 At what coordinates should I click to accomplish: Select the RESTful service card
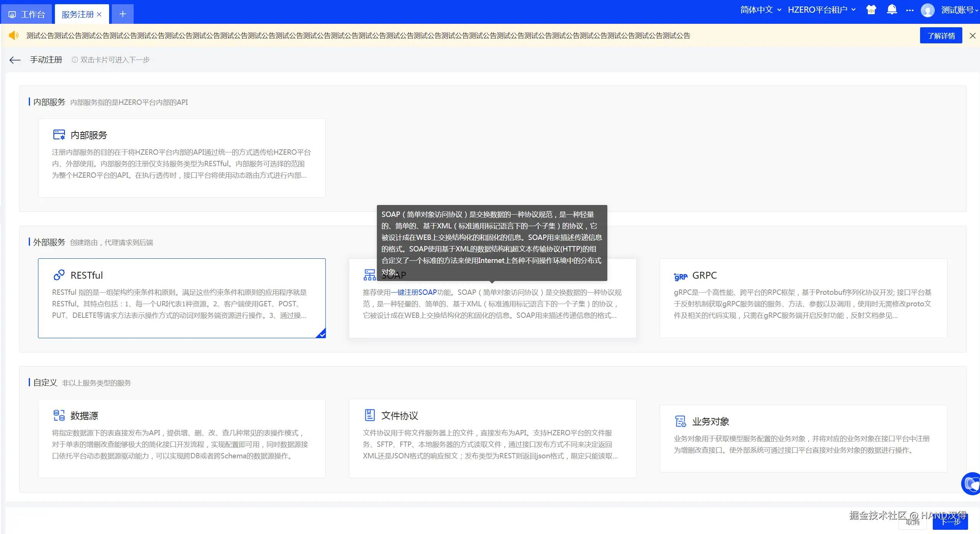(181, 298)
